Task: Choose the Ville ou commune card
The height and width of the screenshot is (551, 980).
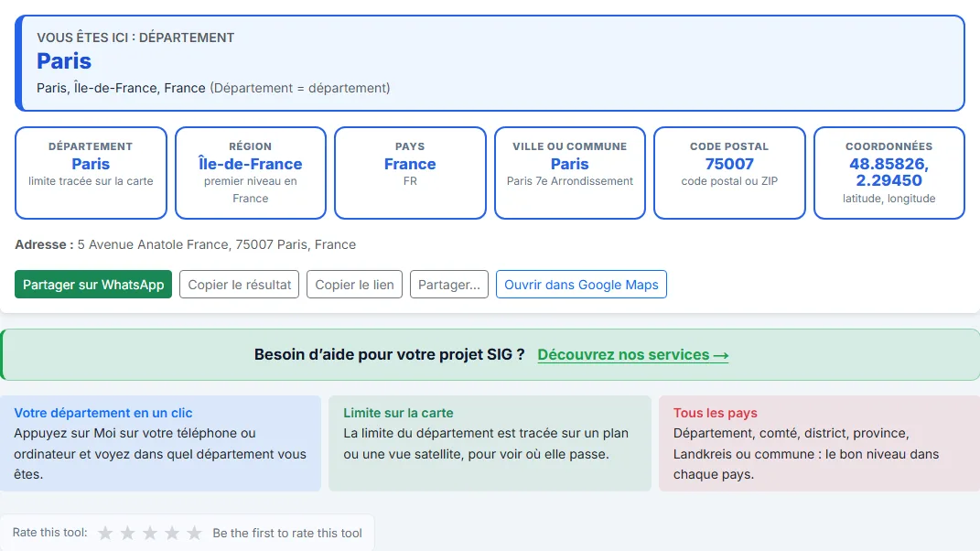Action: pos(570,173)
